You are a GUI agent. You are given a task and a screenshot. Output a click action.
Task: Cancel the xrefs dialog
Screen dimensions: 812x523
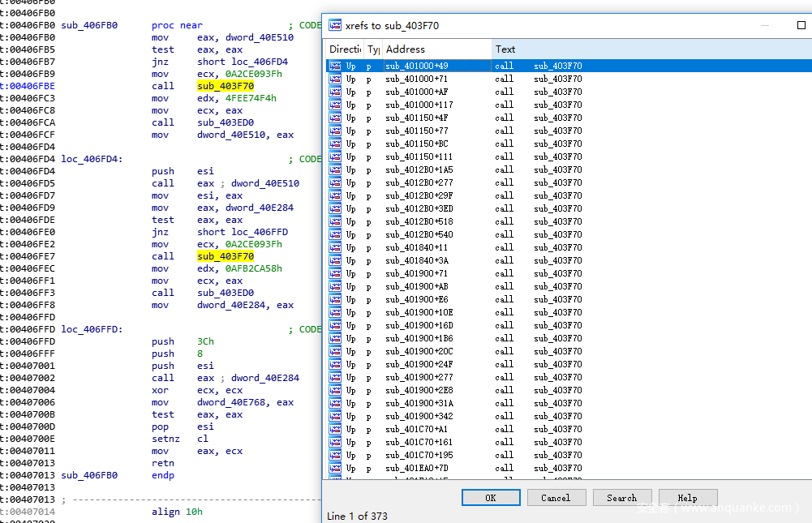click(x=556, y=498)
